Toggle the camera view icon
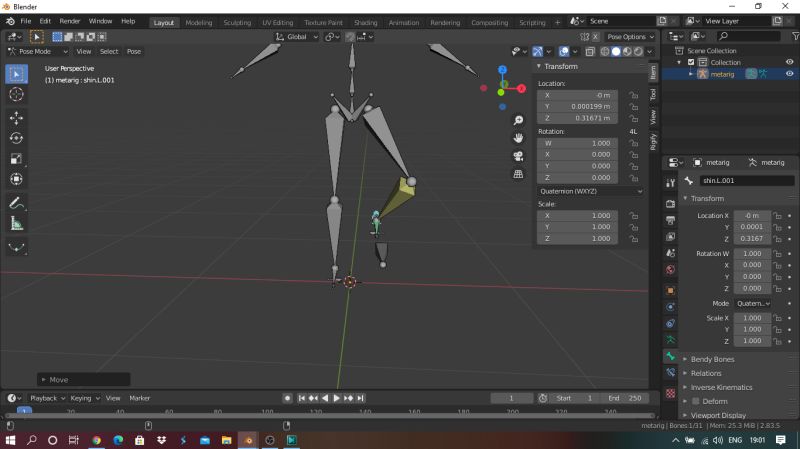The width and height of the screenshot is (800, 449). coord(518,156)
